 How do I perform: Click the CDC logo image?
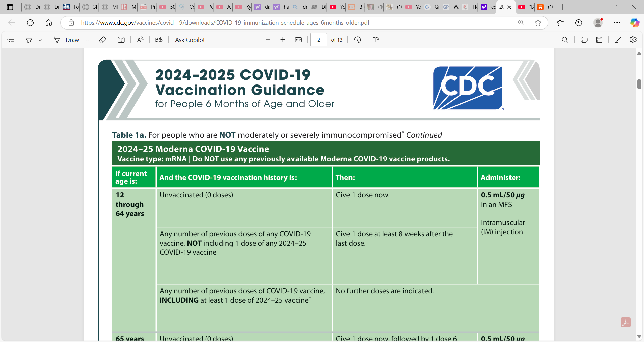468,88
